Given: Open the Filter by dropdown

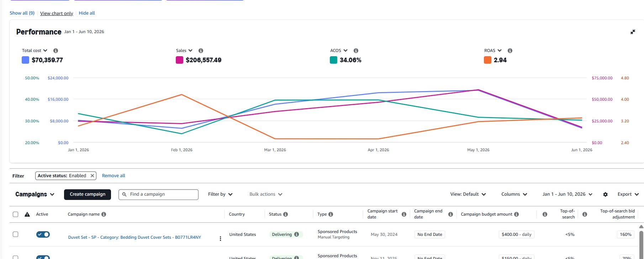Looking at the screenshot, I should pos(220,194).
